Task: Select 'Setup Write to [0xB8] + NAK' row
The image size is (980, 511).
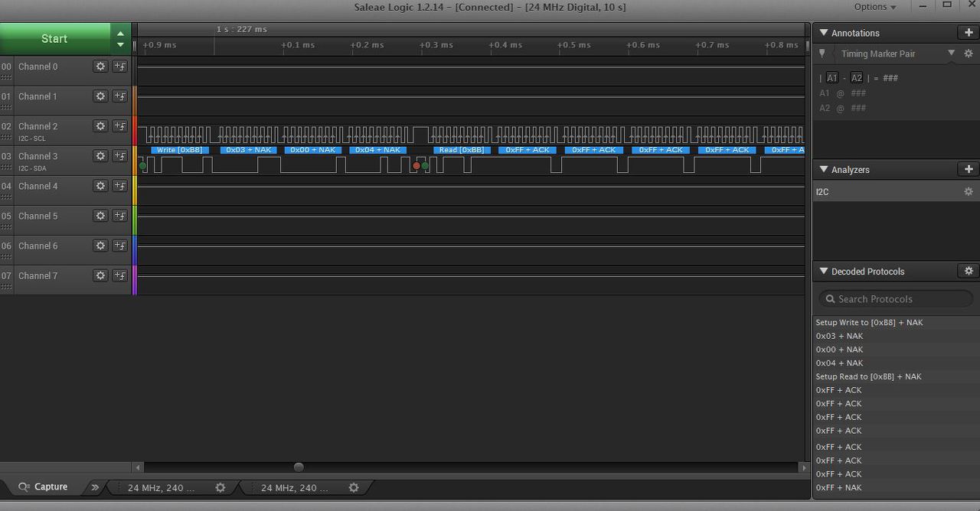Action: 896,323
